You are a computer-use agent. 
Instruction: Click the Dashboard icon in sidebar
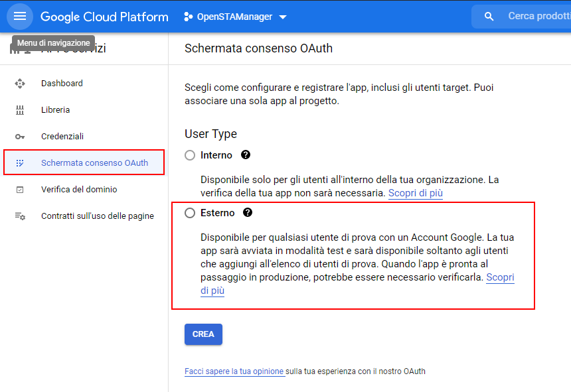[20, 84]
